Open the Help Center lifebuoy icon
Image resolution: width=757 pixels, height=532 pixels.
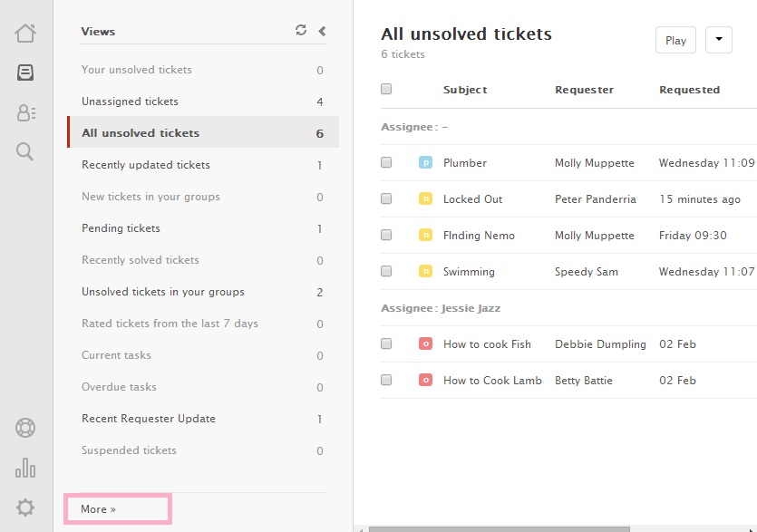click(25, 428)
